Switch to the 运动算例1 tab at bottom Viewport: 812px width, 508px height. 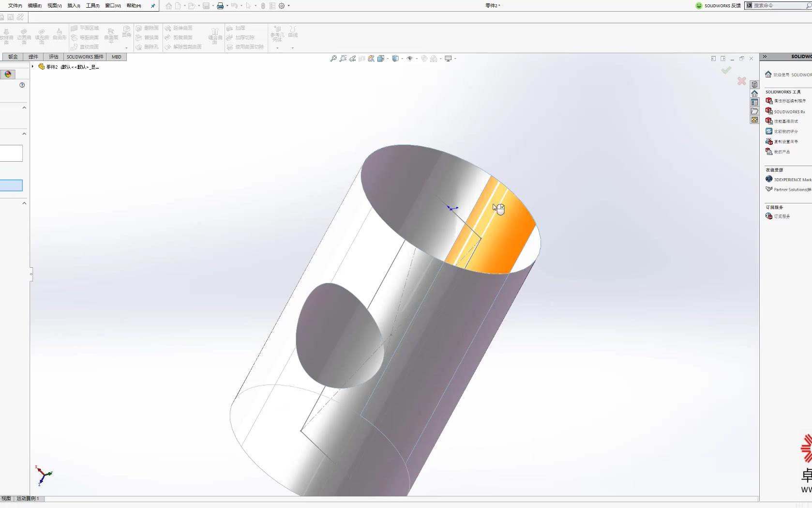tap(28, 498)
